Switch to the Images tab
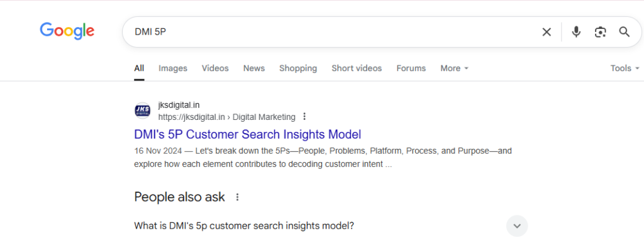The image size is (644, 238). click(x=173, y=68)
